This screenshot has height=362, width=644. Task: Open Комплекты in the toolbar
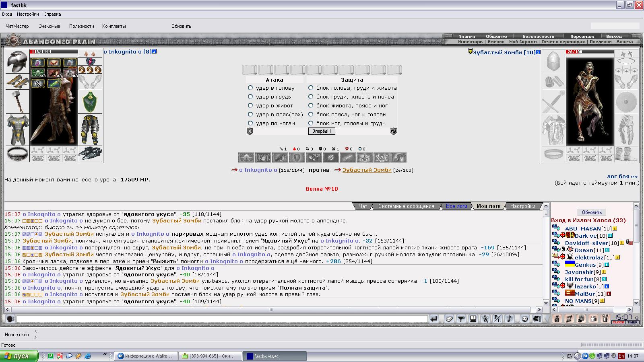pyautogui.click(x=114, y=26)
